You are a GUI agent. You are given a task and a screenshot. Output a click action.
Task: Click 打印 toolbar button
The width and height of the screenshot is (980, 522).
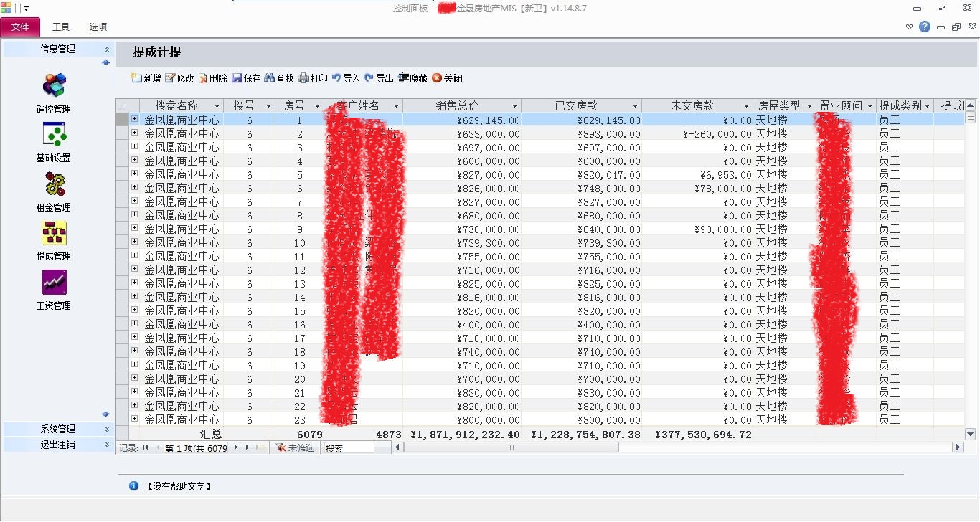point(313,78)
